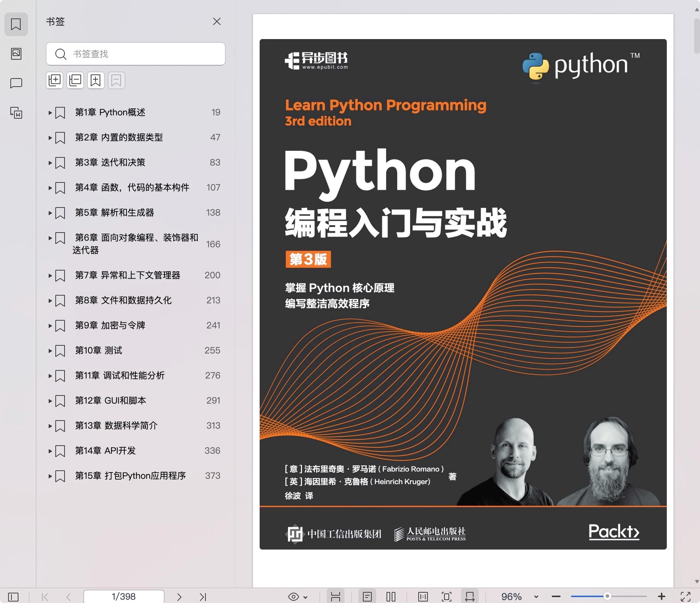This screenshot has width=700, height=603.
Task: Expand 第15章 打包Python应用程序 bookmark
Action: 50,476
